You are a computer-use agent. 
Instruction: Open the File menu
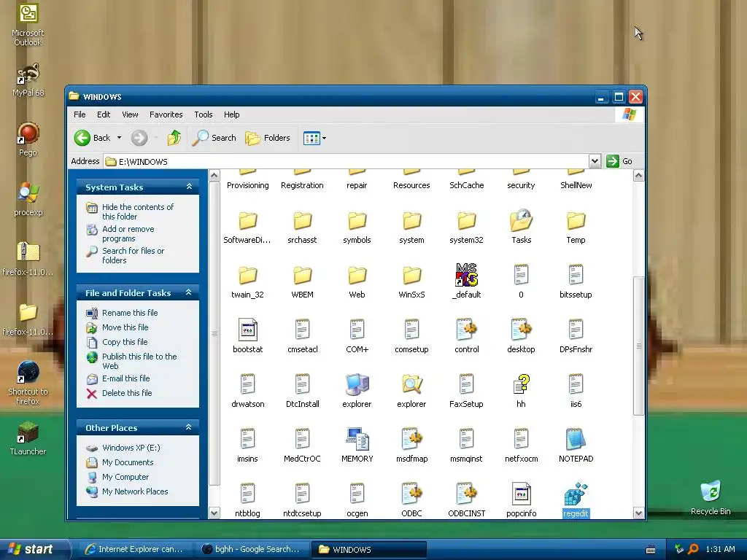(80, 114)
